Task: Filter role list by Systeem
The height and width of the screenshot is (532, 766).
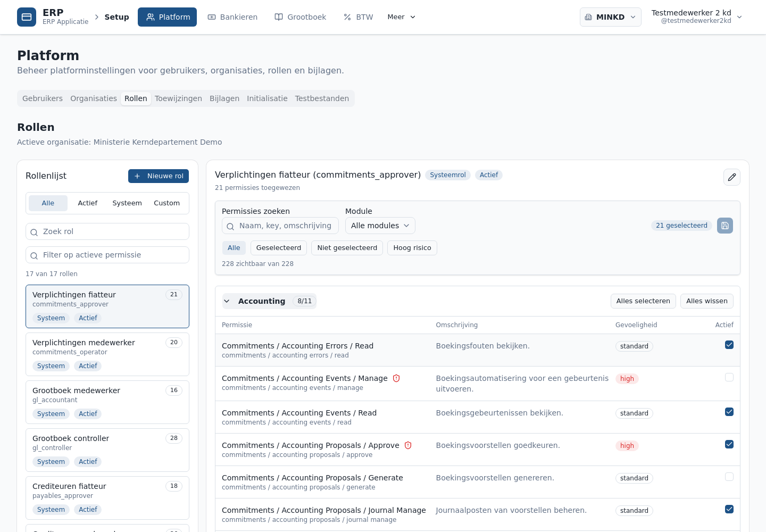Action: coord(127,203)
